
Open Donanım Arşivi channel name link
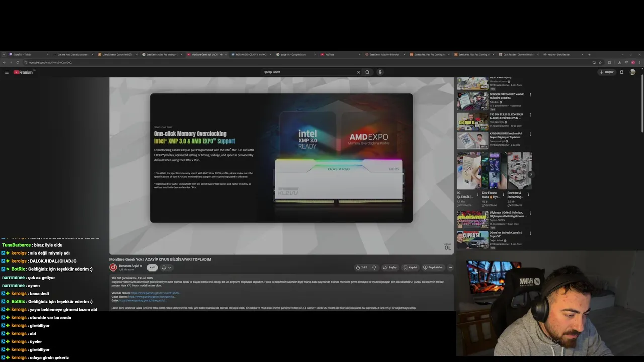pyautogui.click(x=130, y=266)
